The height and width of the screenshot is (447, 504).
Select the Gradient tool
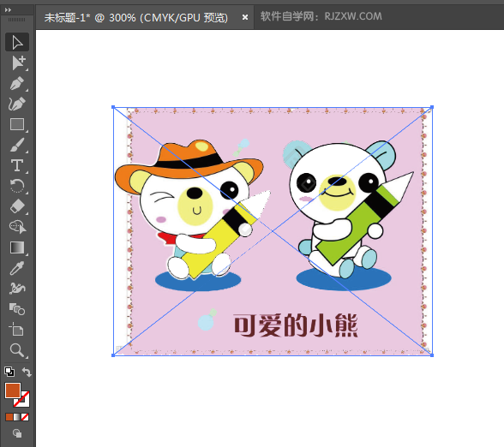[x=17, y=247]
